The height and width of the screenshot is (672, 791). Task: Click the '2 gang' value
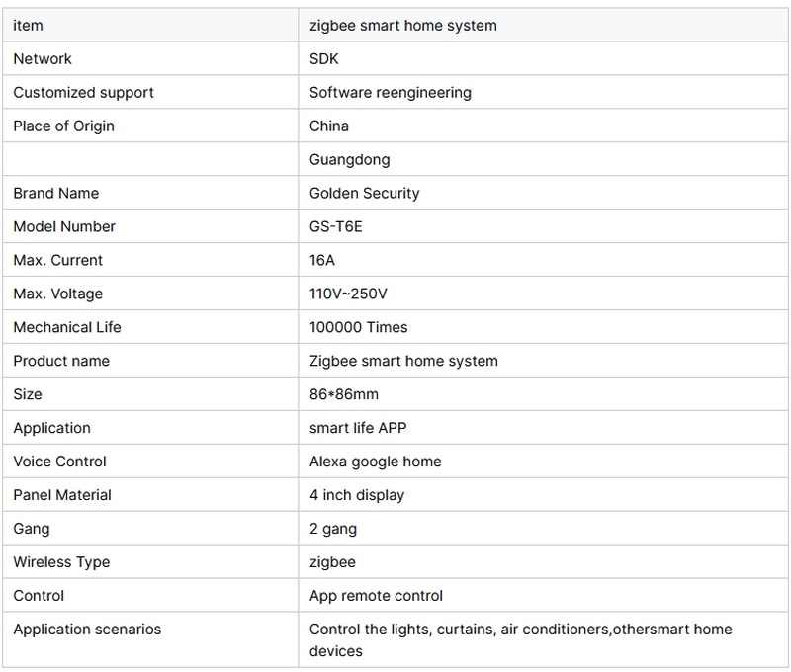332,529
